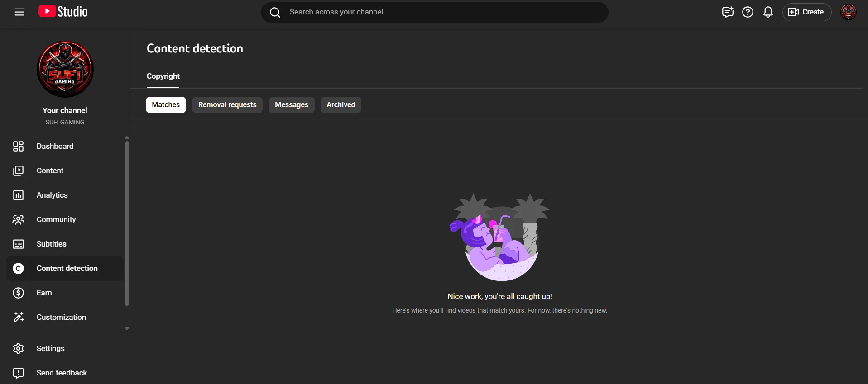Click the 'Nice work, you're all caught up!' text
The image size is (868, 384).
(x=500, y=296)
